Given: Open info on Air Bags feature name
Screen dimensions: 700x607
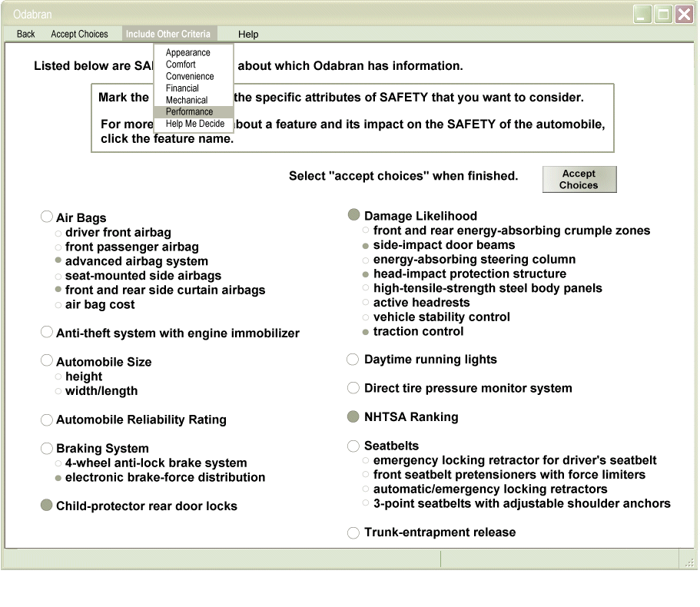Looking at the screenshot, I should [81, 217].
